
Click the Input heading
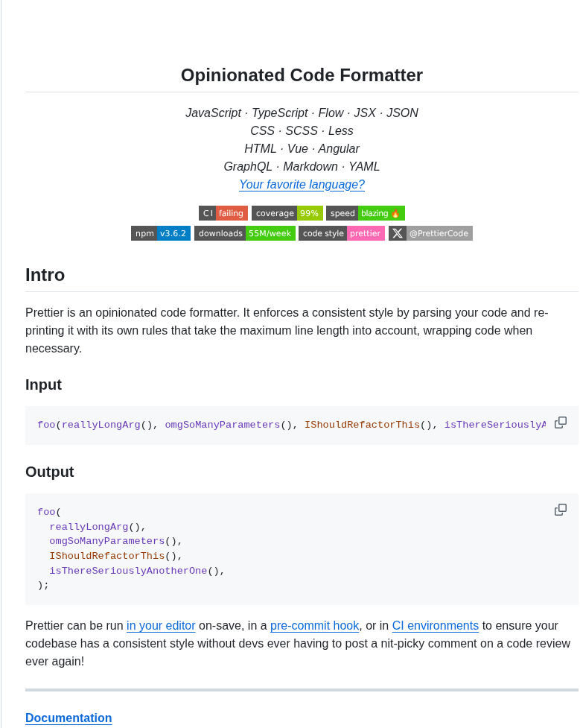pyautogui.click(x=44, y=385)
